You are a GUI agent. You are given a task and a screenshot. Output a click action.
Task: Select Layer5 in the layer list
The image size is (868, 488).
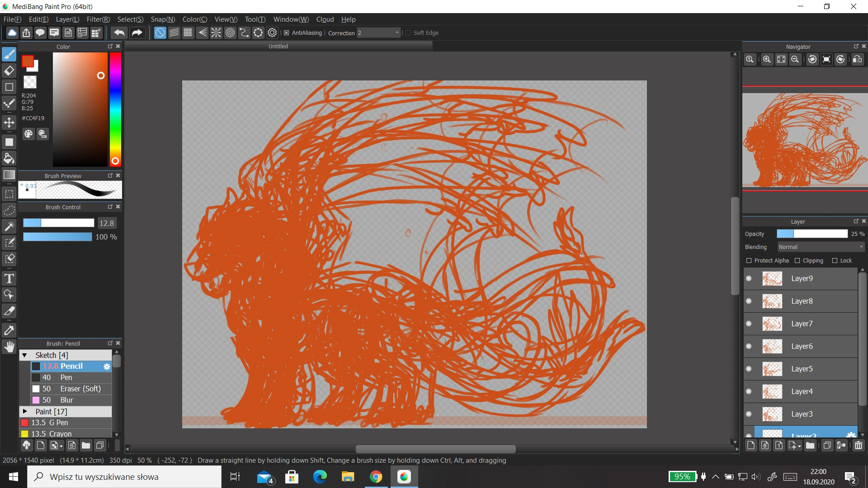(802, 369)
